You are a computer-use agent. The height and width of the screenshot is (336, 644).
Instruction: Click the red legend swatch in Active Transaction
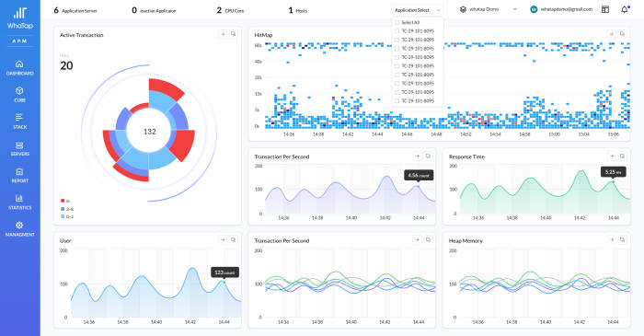(x=63, y=201)
